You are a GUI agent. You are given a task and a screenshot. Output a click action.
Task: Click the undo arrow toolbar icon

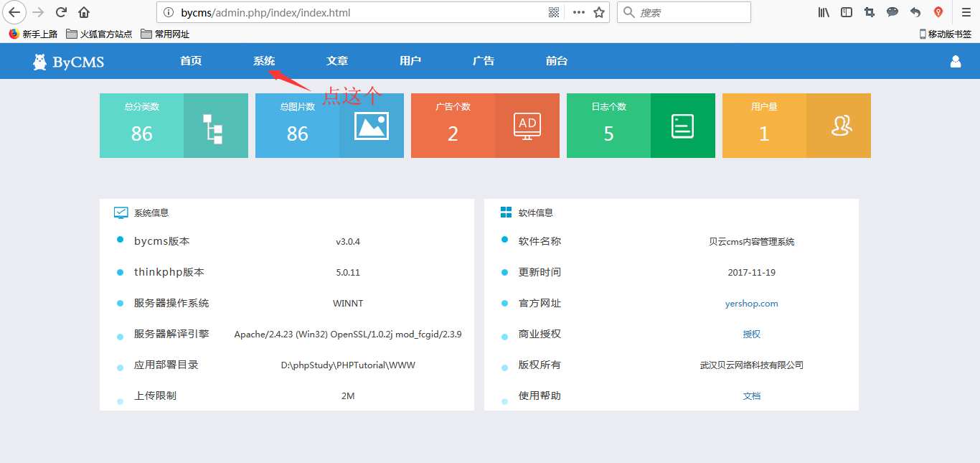915,12
